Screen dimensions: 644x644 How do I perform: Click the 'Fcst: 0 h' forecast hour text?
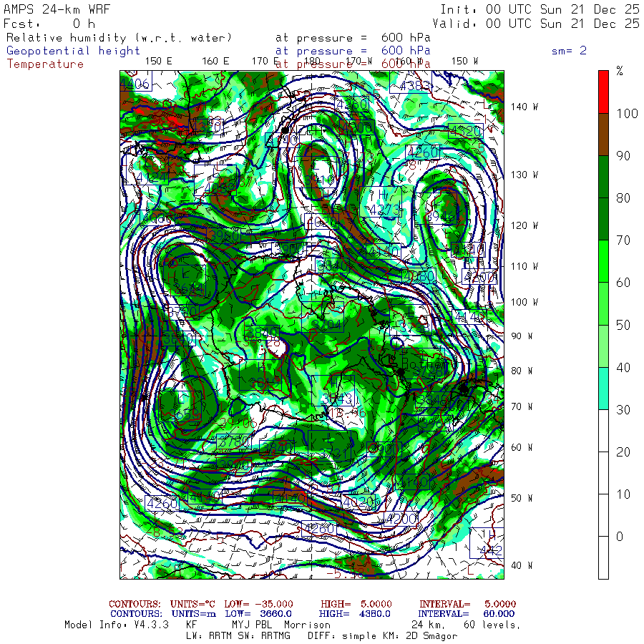[49, 24]
